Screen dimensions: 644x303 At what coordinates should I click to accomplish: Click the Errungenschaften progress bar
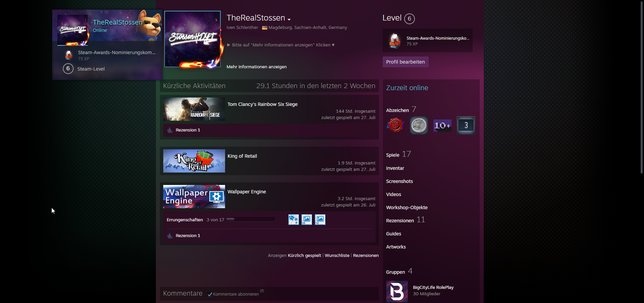tap(251, 220)
